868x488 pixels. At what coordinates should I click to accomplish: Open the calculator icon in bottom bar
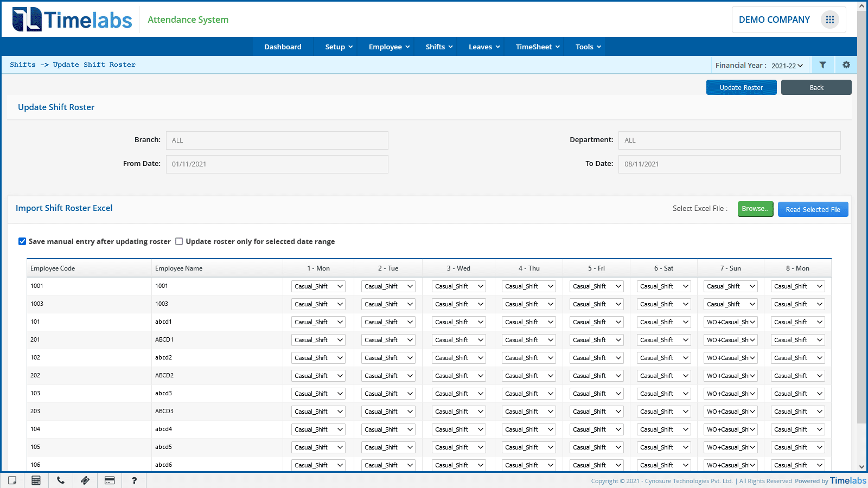(x=36, y=480)
